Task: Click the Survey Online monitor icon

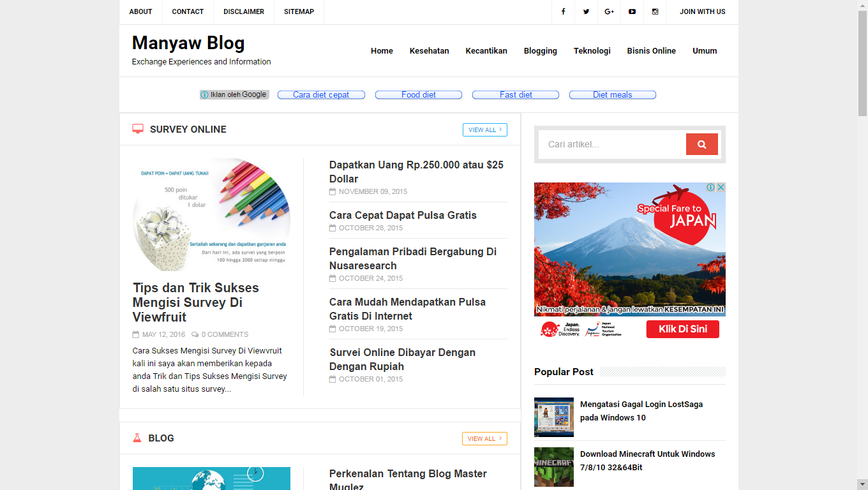Action: 138,129
